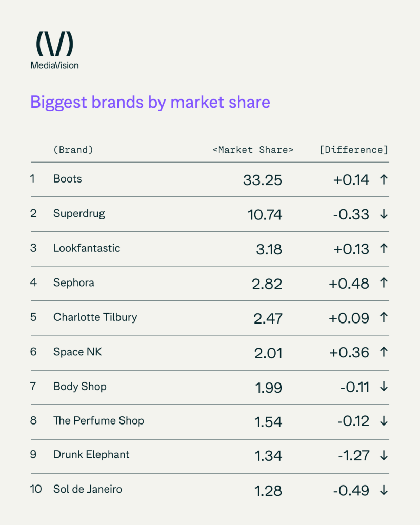Click the up arrow in Space NK row
This screenshot has height=525, width=420.
coord(383,352)
